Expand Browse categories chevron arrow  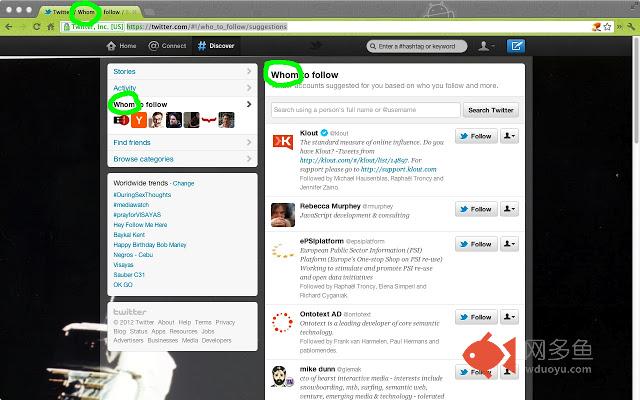point(249,159)
